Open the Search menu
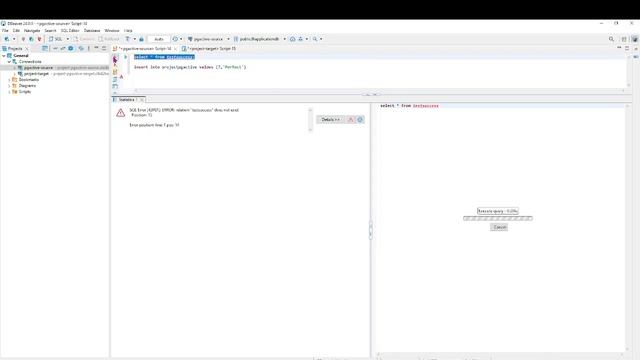Screen dimensions: 640x360 click(50, 31)
